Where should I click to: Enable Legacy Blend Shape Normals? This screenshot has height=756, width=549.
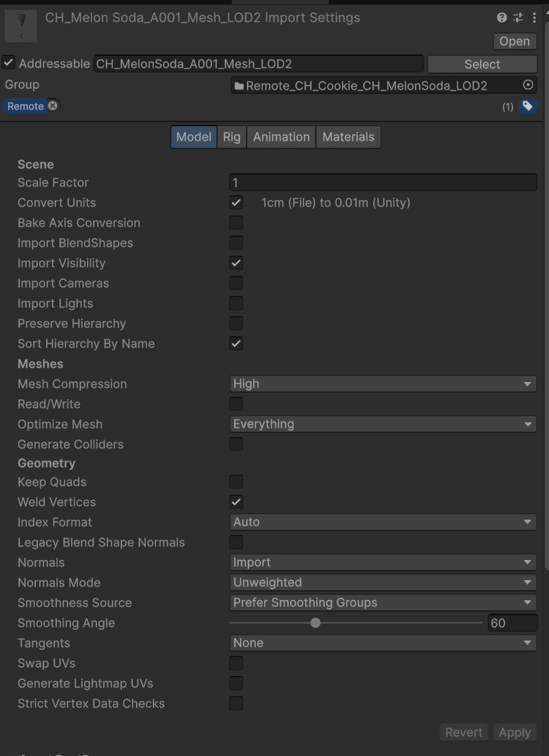coord(236,542)
